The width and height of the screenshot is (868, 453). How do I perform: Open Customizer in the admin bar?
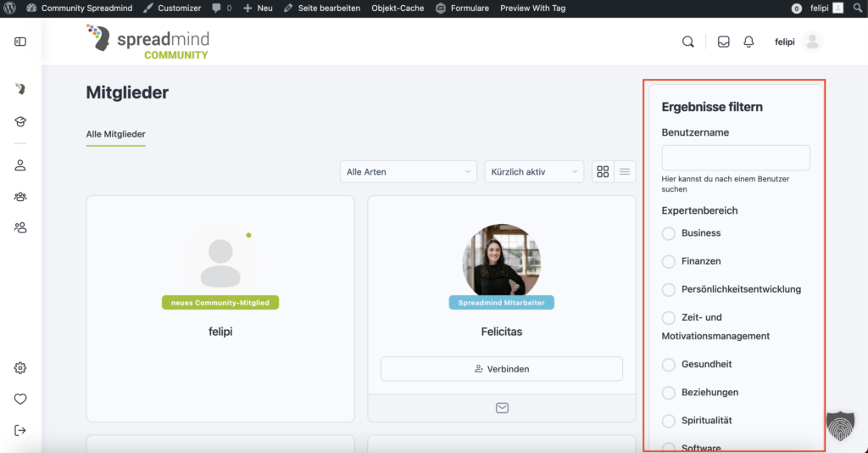[172, 8]
